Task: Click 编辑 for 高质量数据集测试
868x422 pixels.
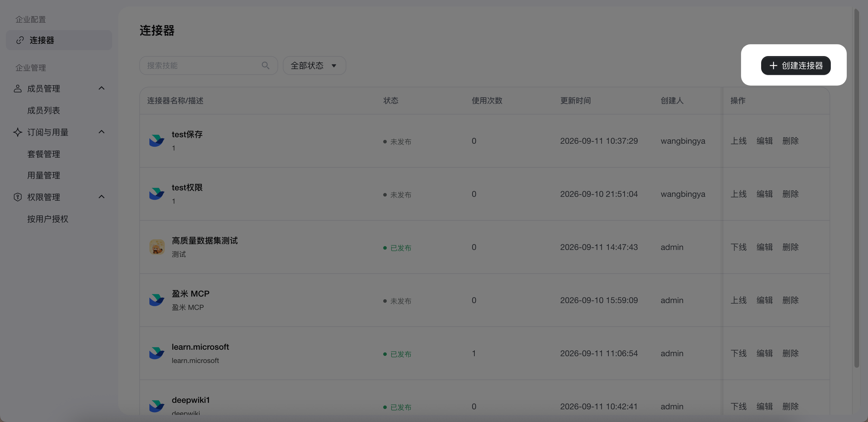Action: pyautogui.click(x=764, y=247)
